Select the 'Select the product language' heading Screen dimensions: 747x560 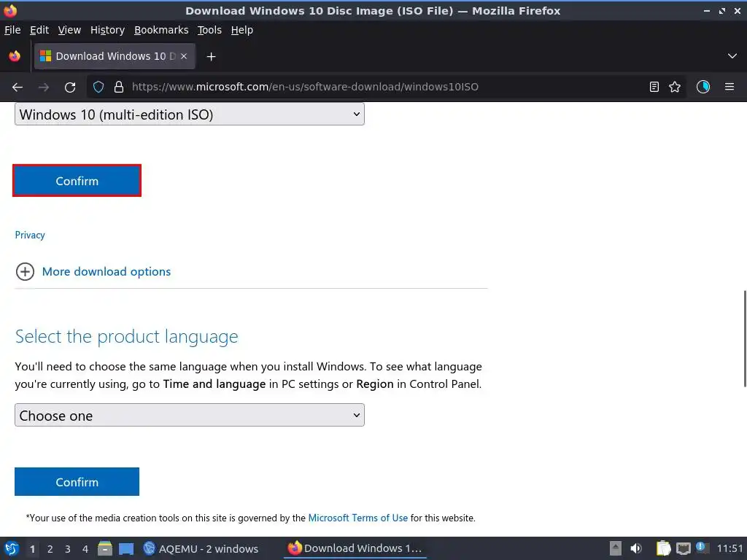point(126,337)
